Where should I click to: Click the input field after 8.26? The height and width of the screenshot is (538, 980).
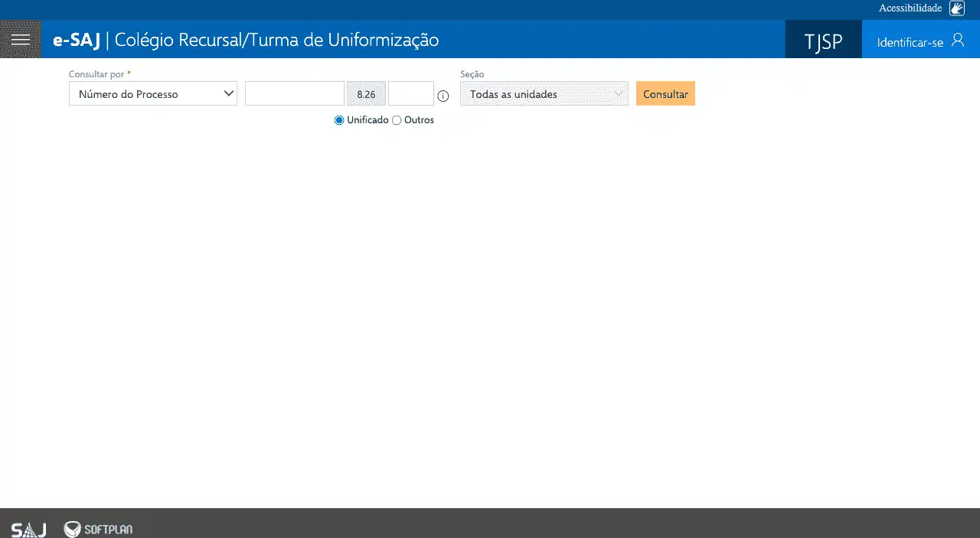tap(410, 94)
